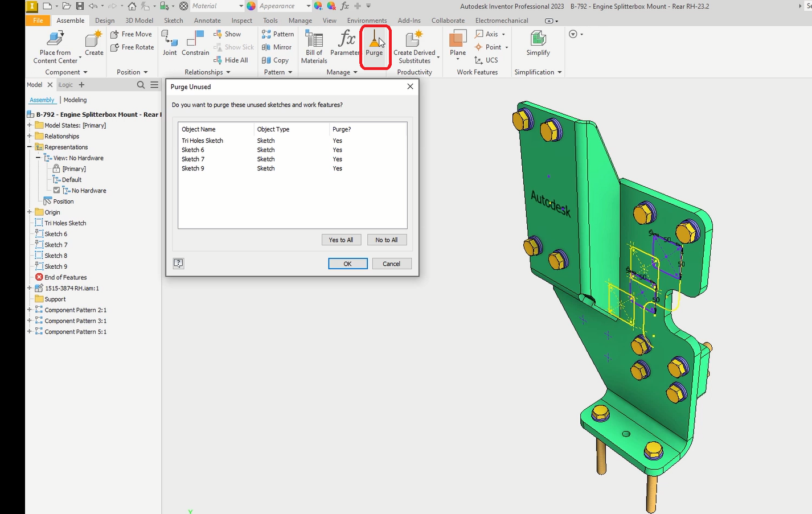The width and height of the screenshot is (812, 514).
Task: Open a file with the Open folder icon
Action: coord(67,6)
